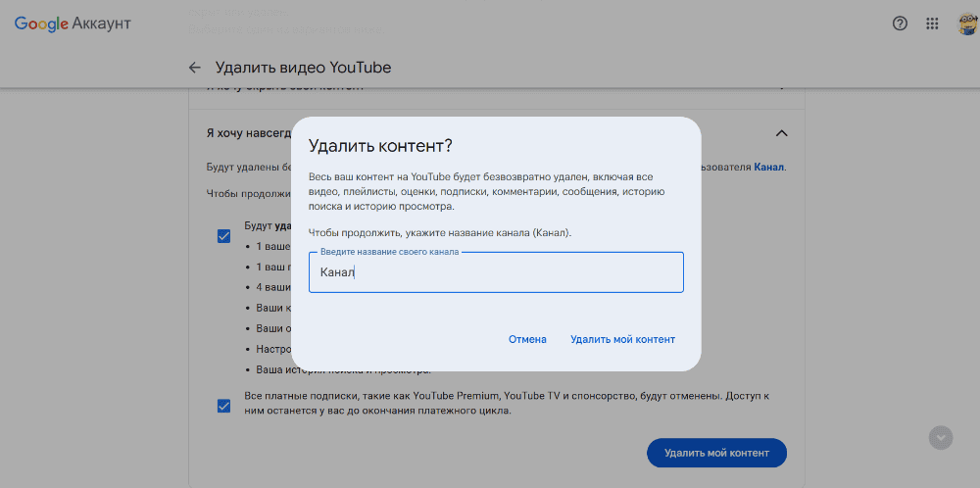The image size is (980, 488).
Task: Collapse the permanent deletion section chevron
Action: 781,133
